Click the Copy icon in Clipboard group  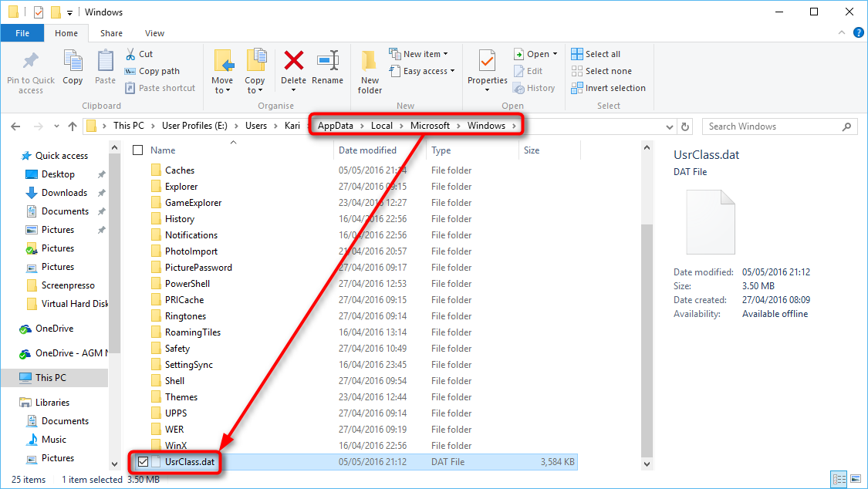click(73, 61)
